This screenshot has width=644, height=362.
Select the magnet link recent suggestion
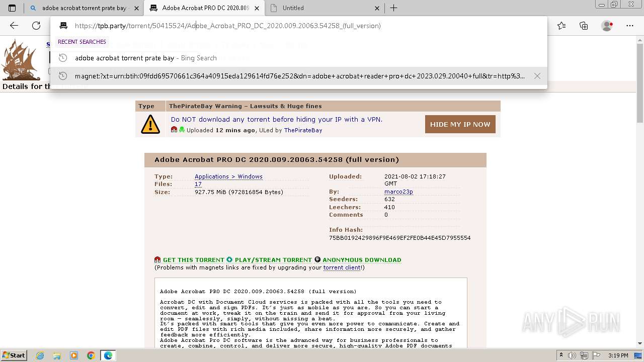(x=299, y=76)
